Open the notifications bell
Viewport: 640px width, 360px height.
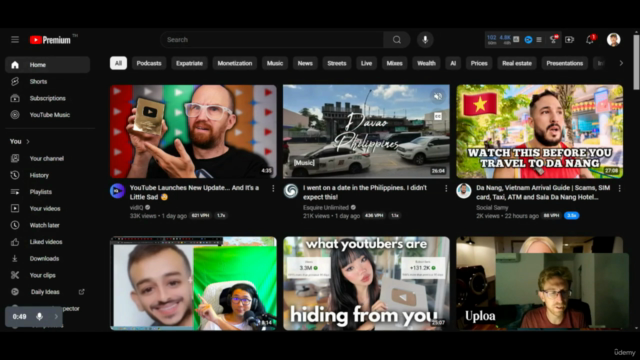point(590,40)
